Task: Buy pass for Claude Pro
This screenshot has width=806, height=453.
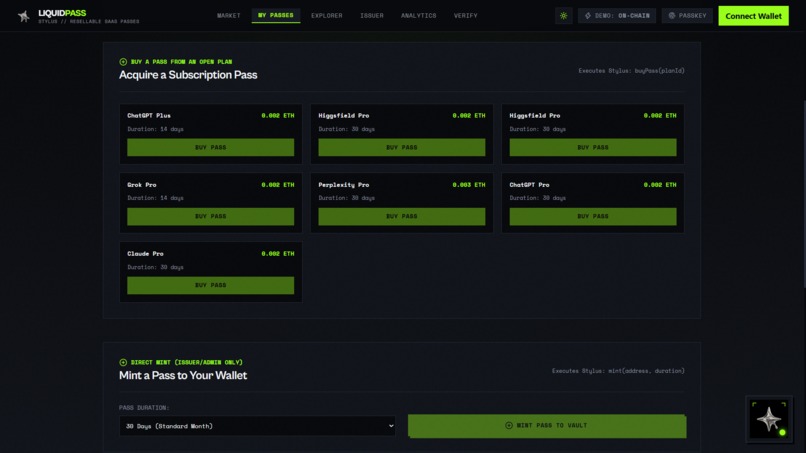Action: [211, 285]
